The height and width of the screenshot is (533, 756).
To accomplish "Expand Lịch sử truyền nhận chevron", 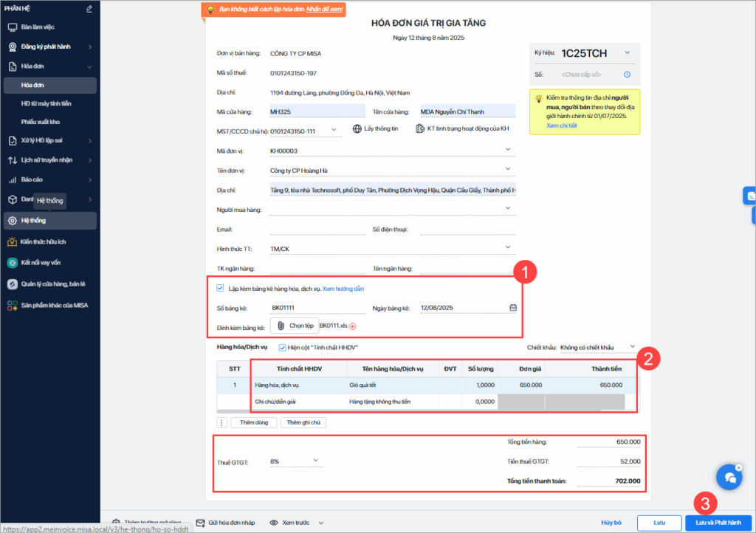I will 89,160.
